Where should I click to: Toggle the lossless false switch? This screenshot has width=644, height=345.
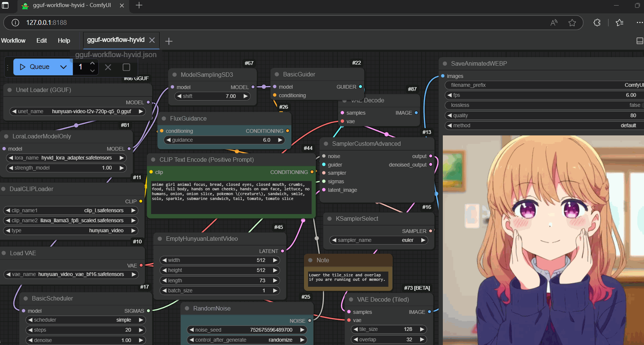(544, 105)
